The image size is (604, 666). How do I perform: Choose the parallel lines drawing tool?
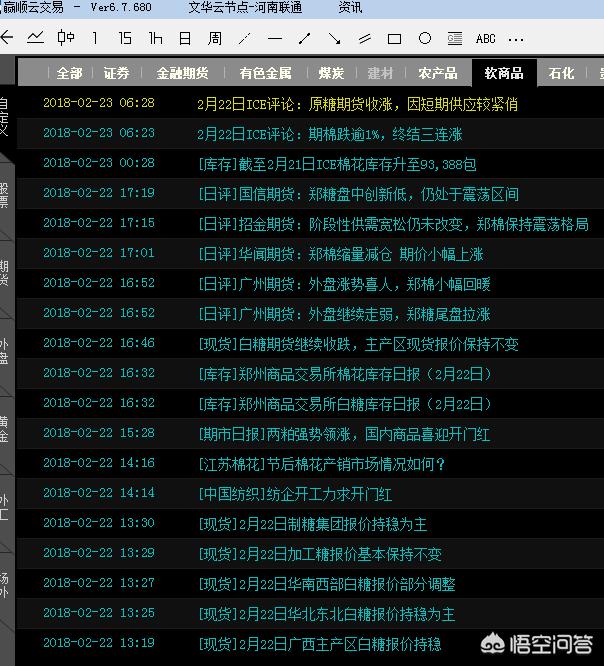[365, 39]
